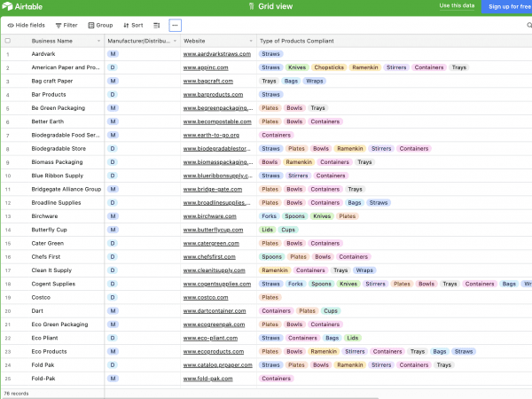This screenshot has width=532, height=399.
Task: Click the Straws tag in Aardvark row
Action: 270,54
